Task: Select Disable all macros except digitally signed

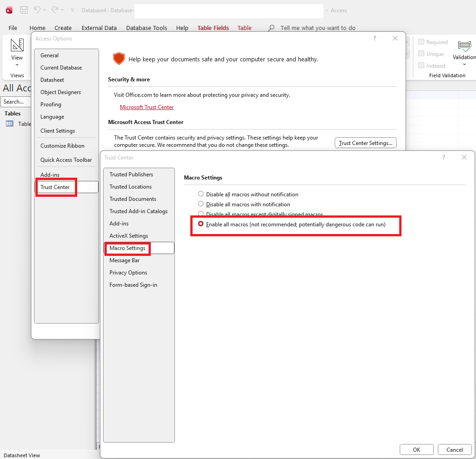Action: pos(201,214)
